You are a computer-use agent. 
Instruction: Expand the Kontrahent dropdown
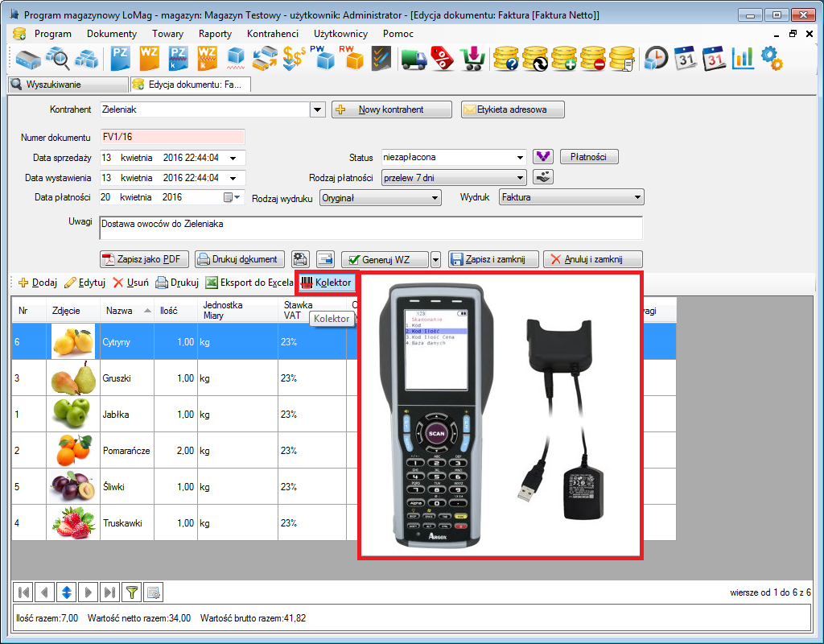(317, 109)
